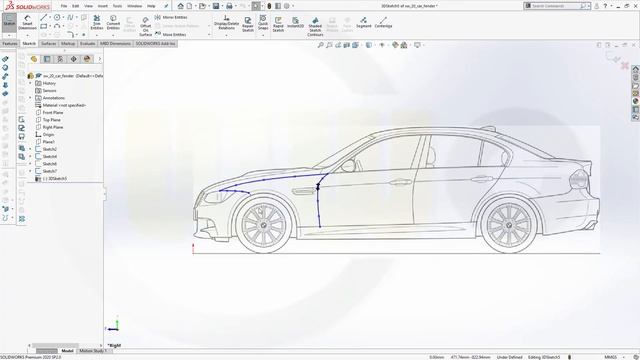Click the Rebuild traffic light icon

269,6
